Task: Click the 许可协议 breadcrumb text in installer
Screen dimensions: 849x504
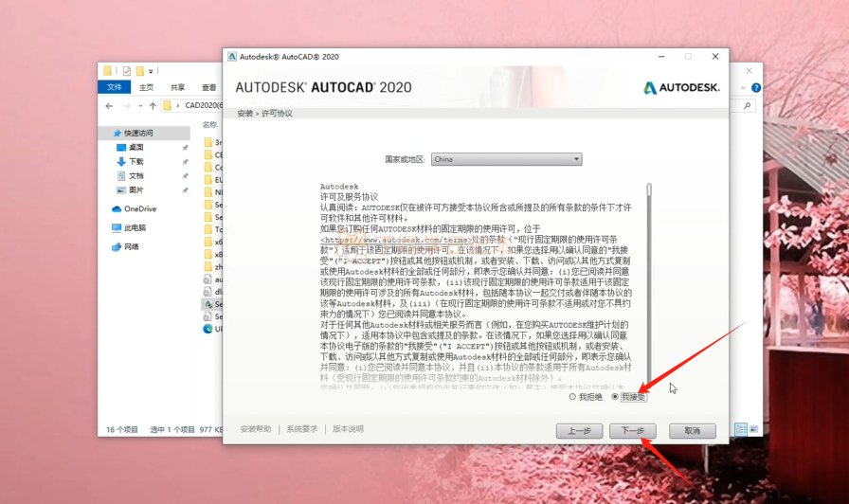Action: point(278,113)
